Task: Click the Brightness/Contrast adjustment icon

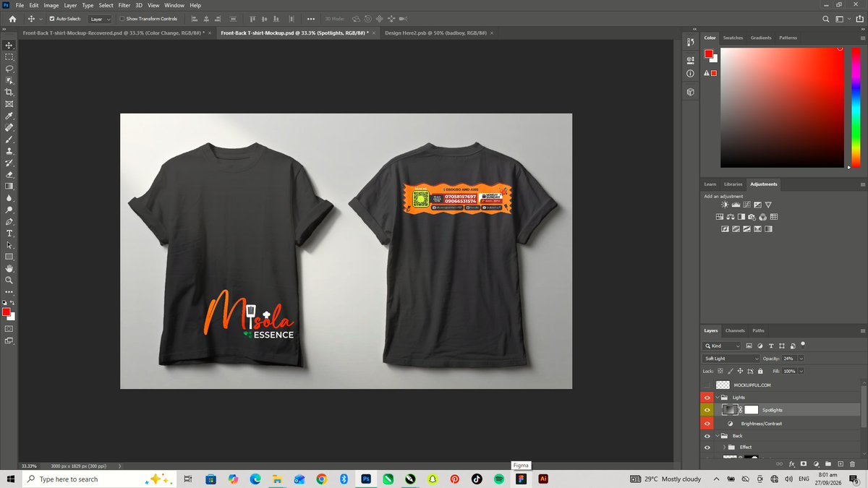Action: coord(725,205)
